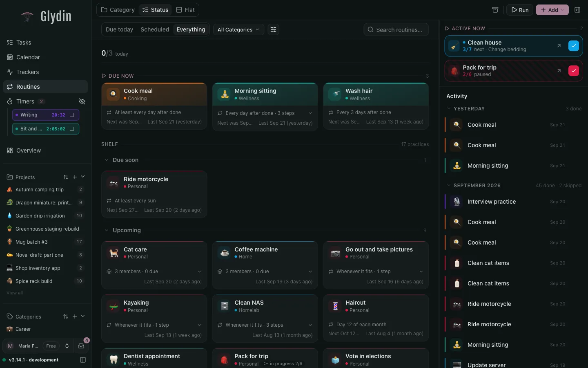
Task: Open the Free plan badge
Action: (x=51, y=346)
